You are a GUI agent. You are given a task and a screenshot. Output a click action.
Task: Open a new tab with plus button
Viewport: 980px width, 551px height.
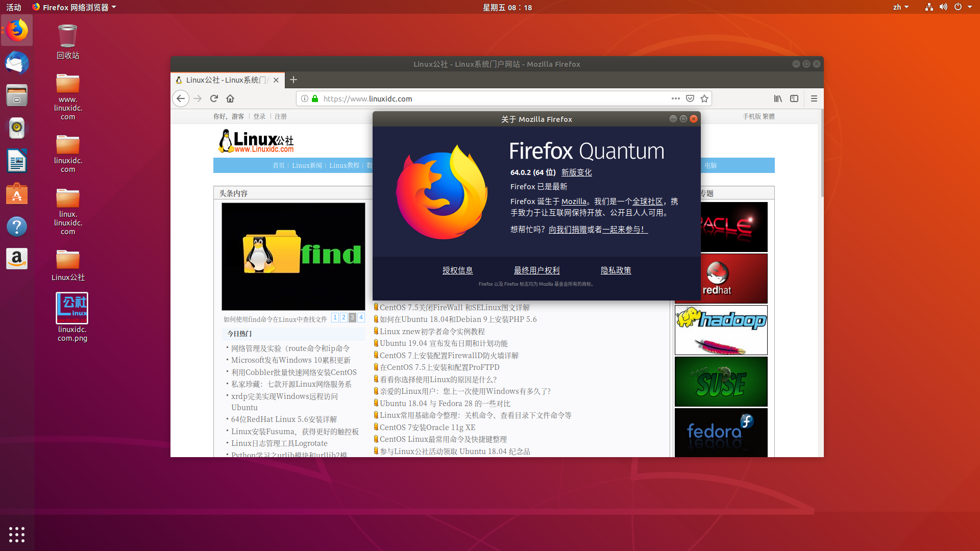pos(293,80)
